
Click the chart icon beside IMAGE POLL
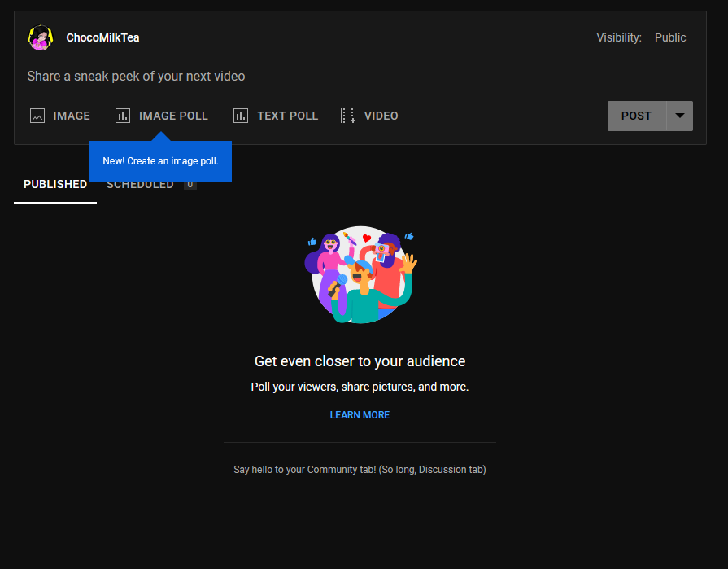[123, 116]
